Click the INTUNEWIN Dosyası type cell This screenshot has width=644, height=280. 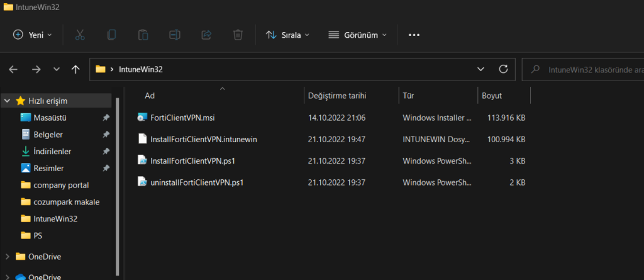436,139
